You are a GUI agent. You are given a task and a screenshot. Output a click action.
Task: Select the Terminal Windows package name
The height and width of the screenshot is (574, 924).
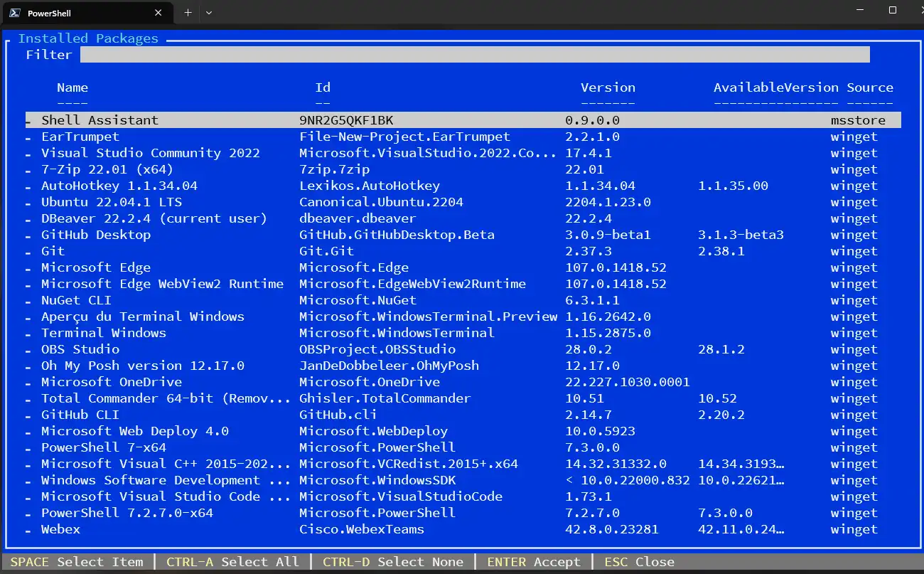104,333
